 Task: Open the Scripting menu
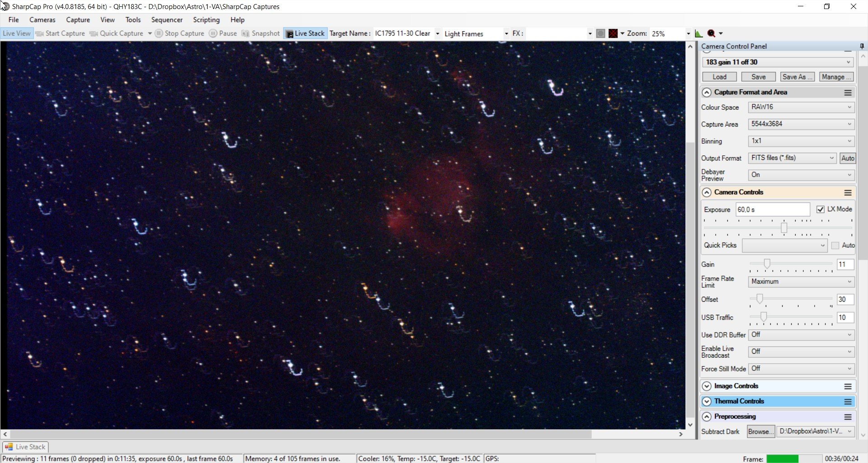click(206, 20)
